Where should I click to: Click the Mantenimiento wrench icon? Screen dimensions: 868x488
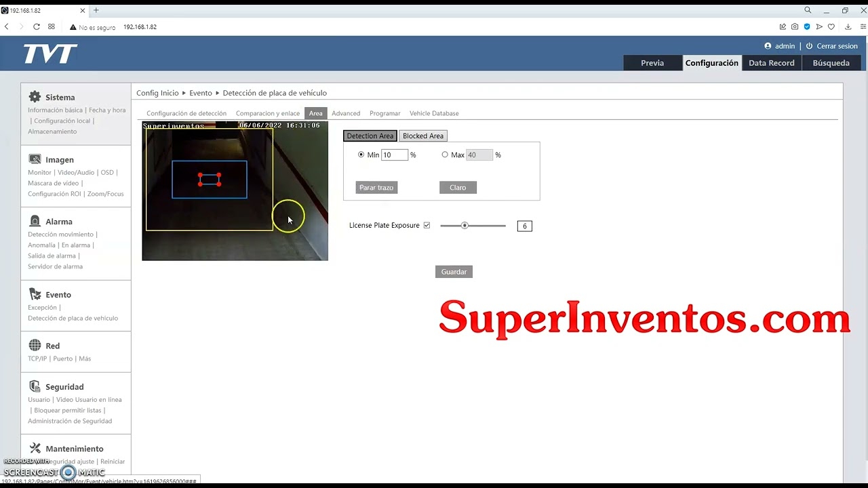click(35, 448)
